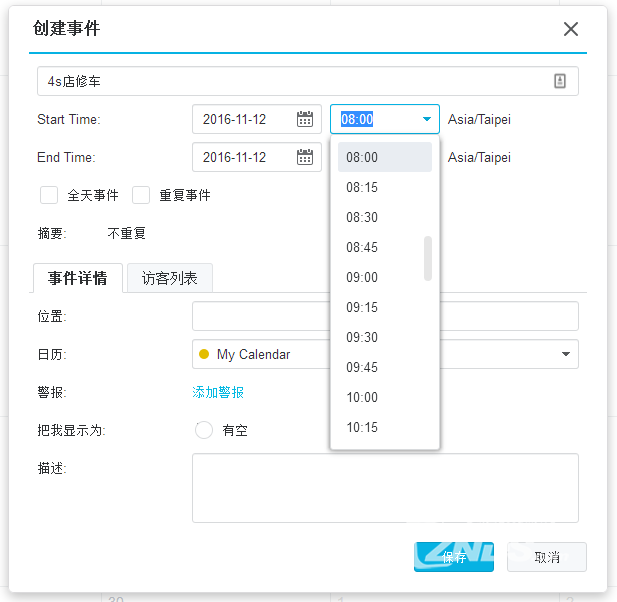
Task: Click the 不重复 summary text
Action: (x=127, y=233)
